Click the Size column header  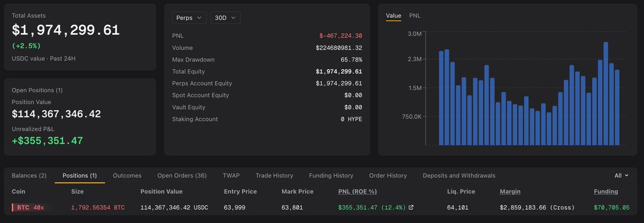(77, 191)
